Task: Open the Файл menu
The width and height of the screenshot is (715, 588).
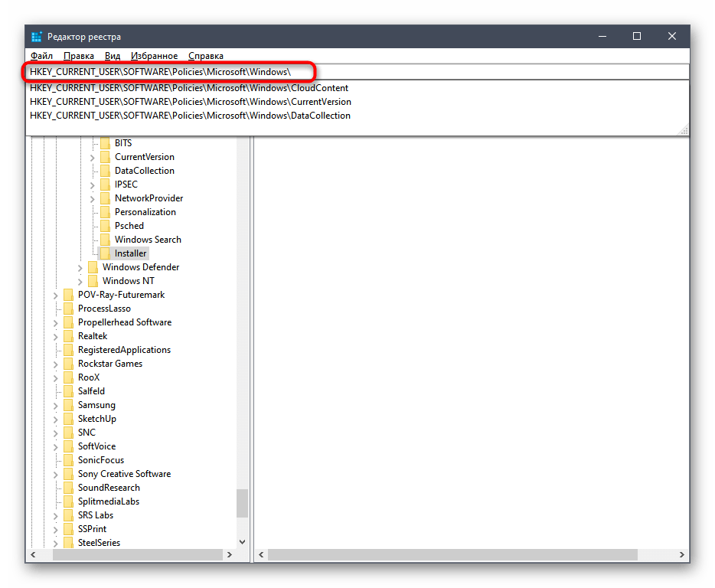Action: pos(41,56)
